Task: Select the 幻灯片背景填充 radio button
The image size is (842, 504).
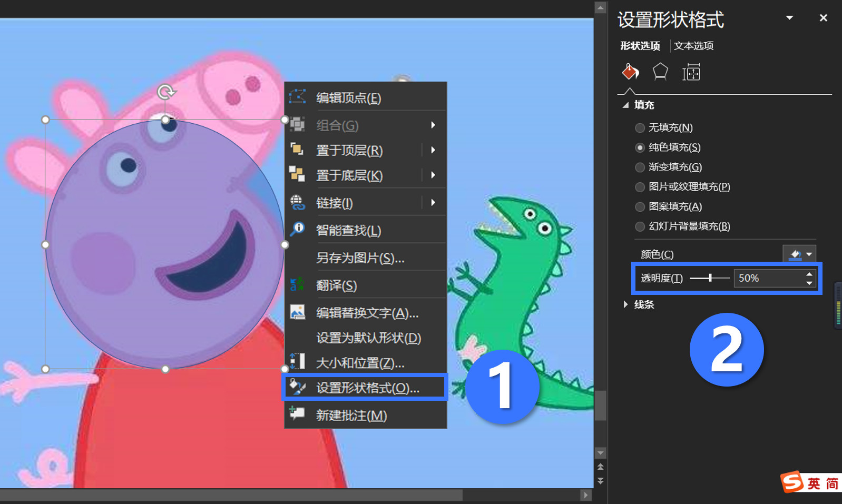Action: (640, 226)
